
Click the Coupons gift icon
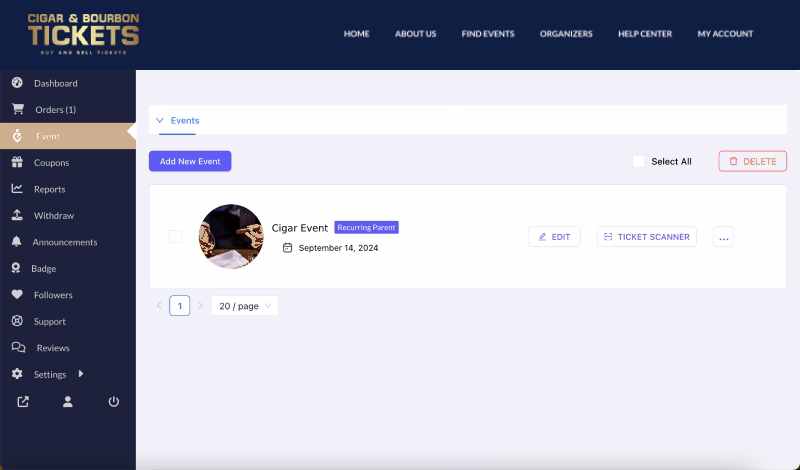click(x=17, y=162)
